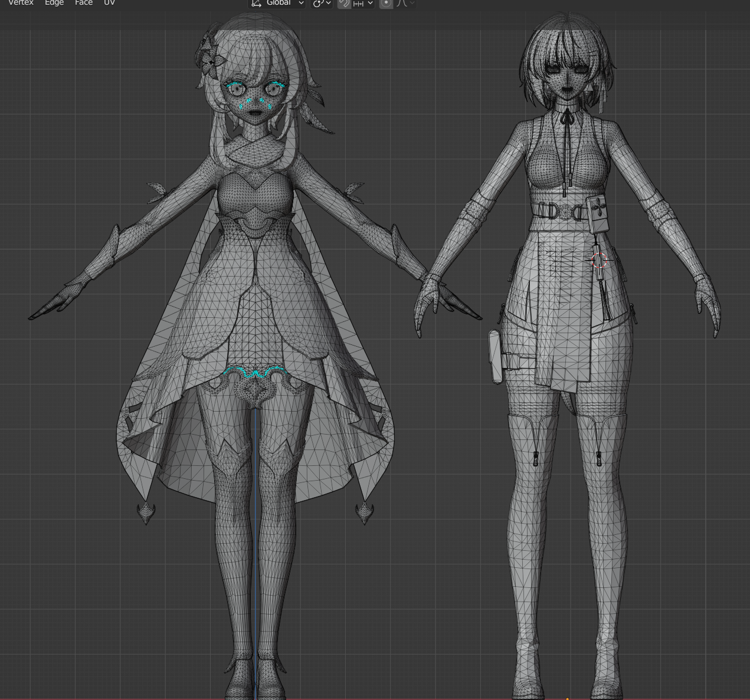Image resolution: width=750 pixels, height=700 pixels.
Task: Toggle proportional editing
Action: pos(386,3)
